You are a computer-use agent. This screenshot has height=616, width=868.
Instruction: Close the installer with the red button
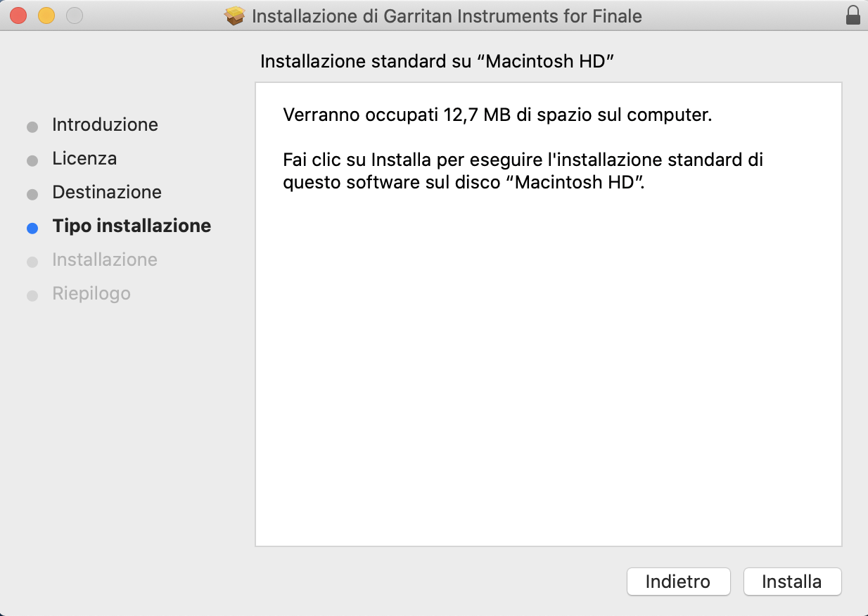click(18, 15)
